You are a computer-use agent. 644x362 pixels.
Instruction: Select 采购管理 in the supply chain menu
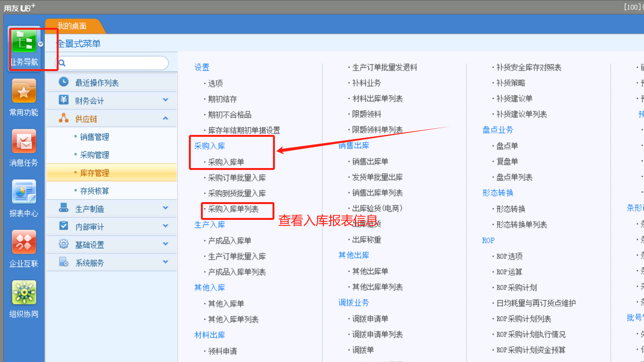[95, 155]
